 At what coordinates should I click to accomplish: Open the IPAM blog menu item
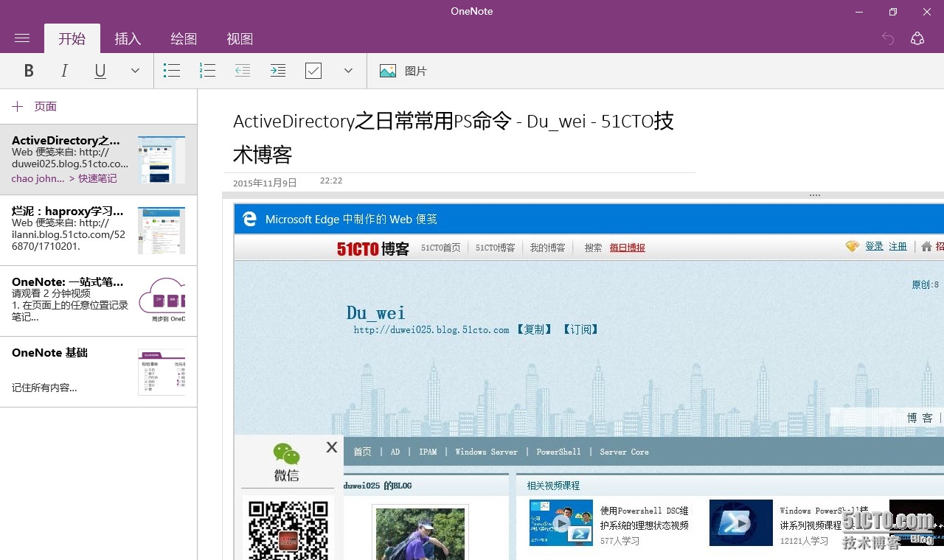click(428, 452)
